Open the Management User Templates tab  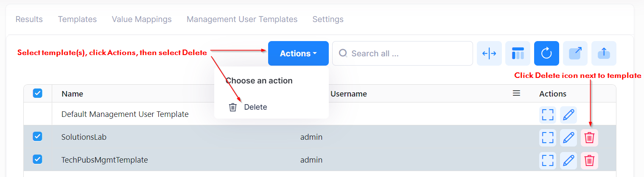[242, 19]
